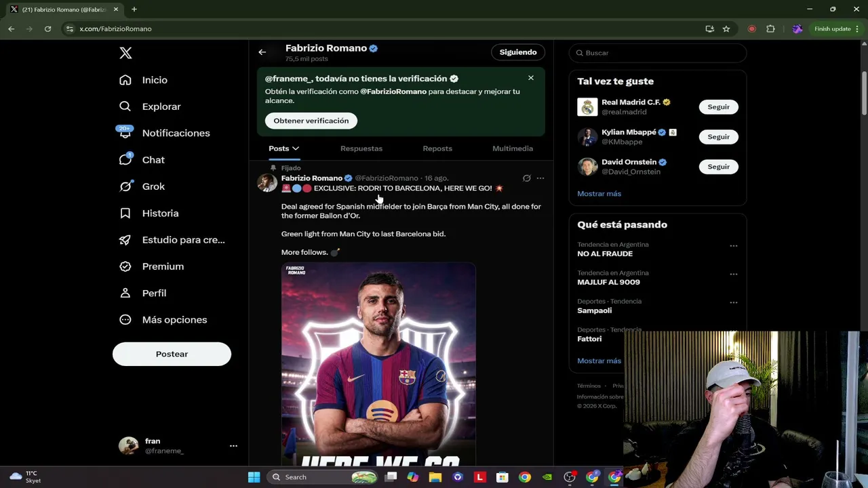868x488 pixels.
Task: Open a new browser tab
Action: click(x=134, y=9)
